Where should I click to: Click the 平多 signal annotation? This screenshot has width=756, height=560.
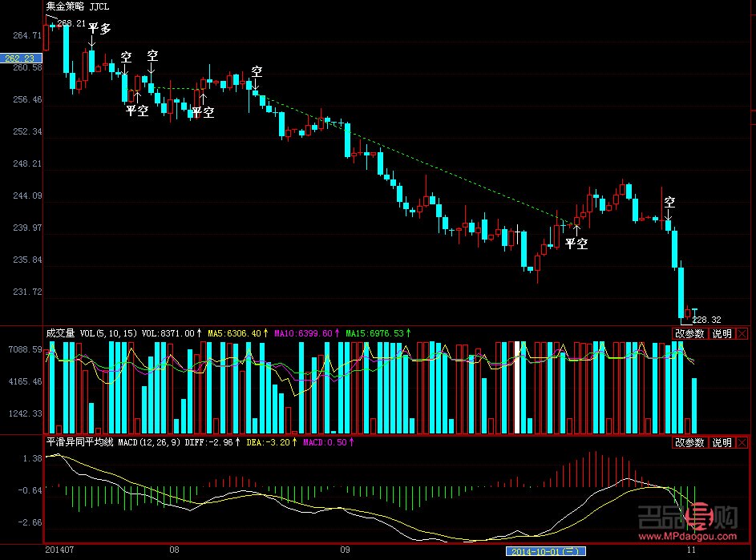[x=99, y=28]
